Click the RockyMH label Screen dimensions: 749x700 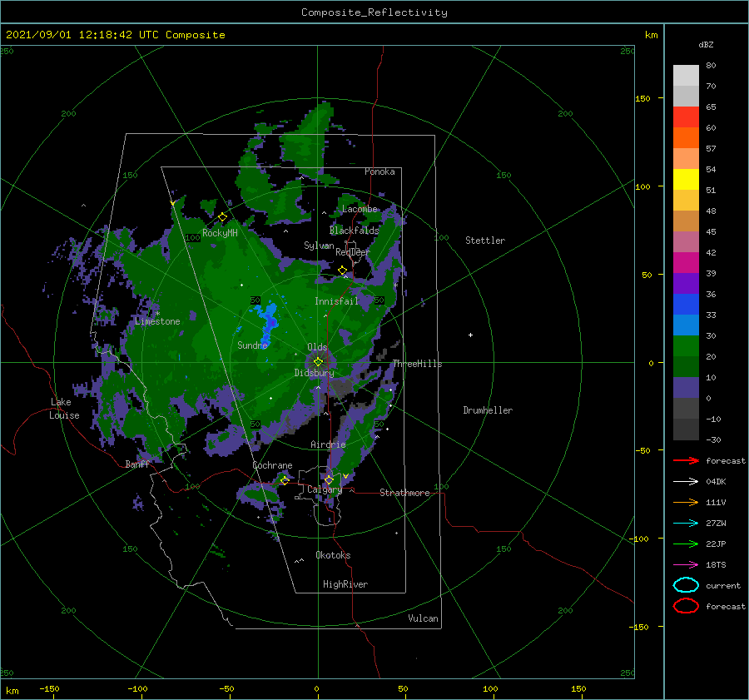click(x=221, y=233)
